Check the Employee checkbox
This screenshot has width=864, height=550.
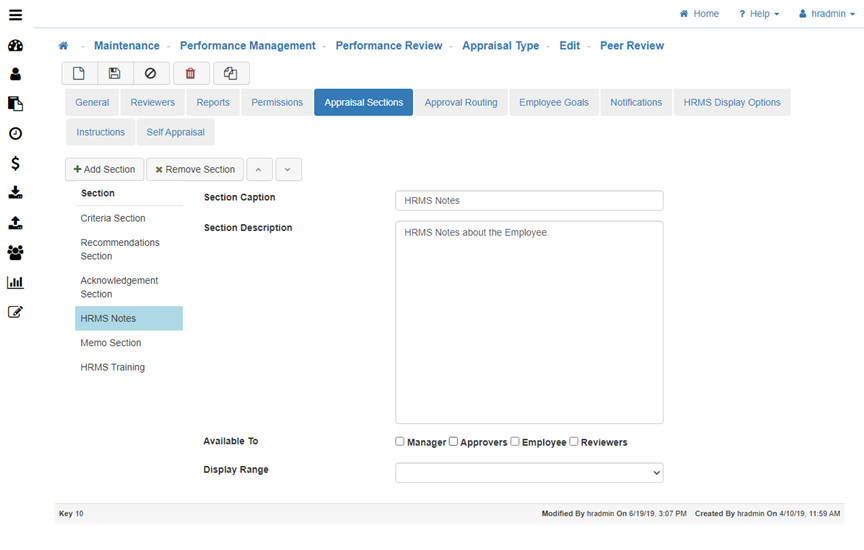515,441
